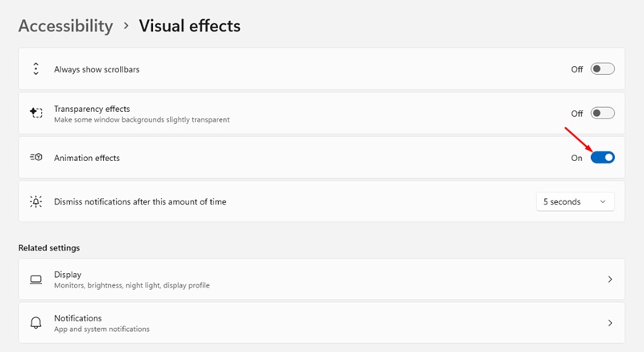Expand Display settings with its chevron
Screen dimensions: 644x352
[x=609, y=280]
